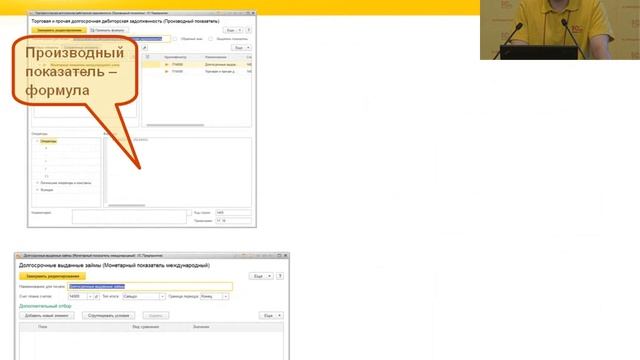The height and width of the screenshot is (360, 640).
Task: Select 'Функции' item in operators tree
Action: click(47, 190)
